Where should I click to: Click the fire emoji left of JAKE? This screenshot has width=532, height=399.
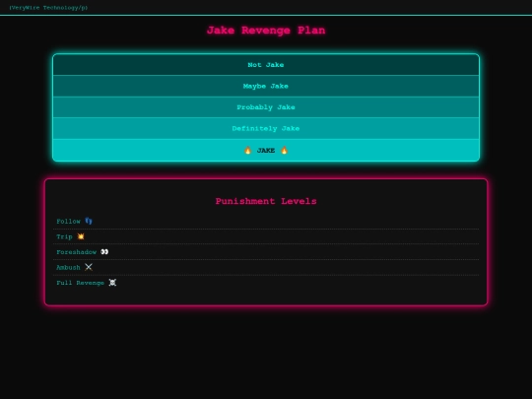pyautogui.click(x=248, y=150)
